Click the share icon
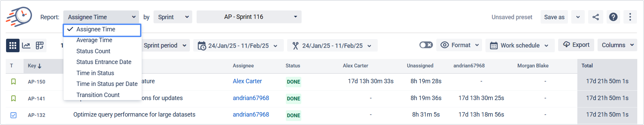This screenshot has height=125, width=644. [596, 17]
